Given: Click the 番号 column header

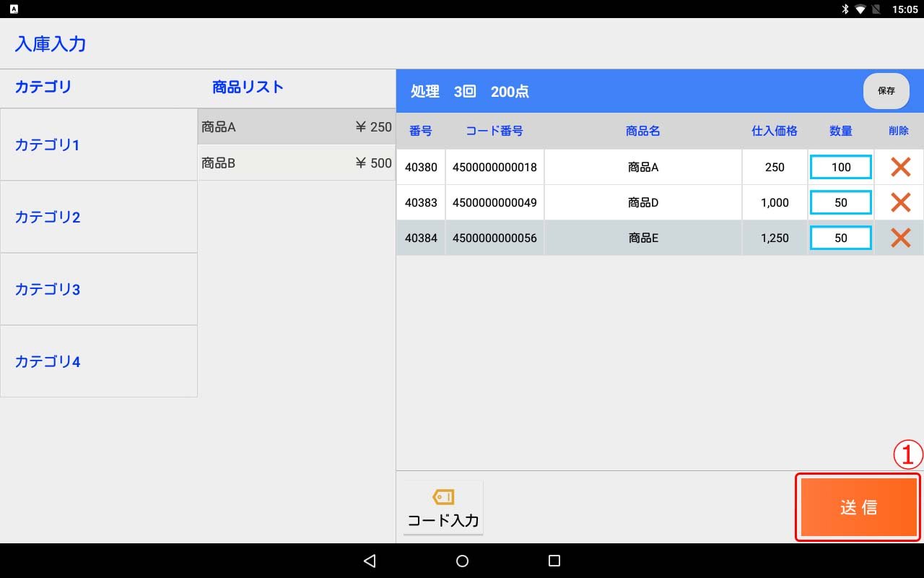Looking at the screenshot, I should [x=421, y=131].
